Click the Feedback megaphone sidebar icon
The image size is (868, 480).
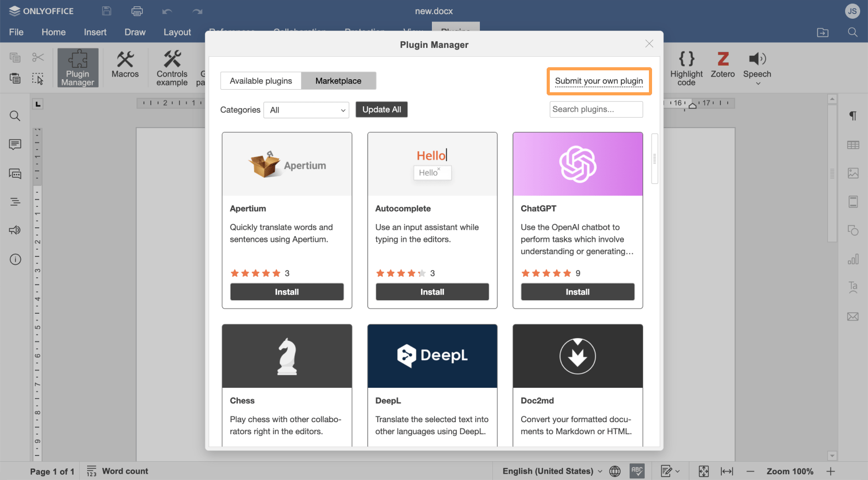point(15,230)
